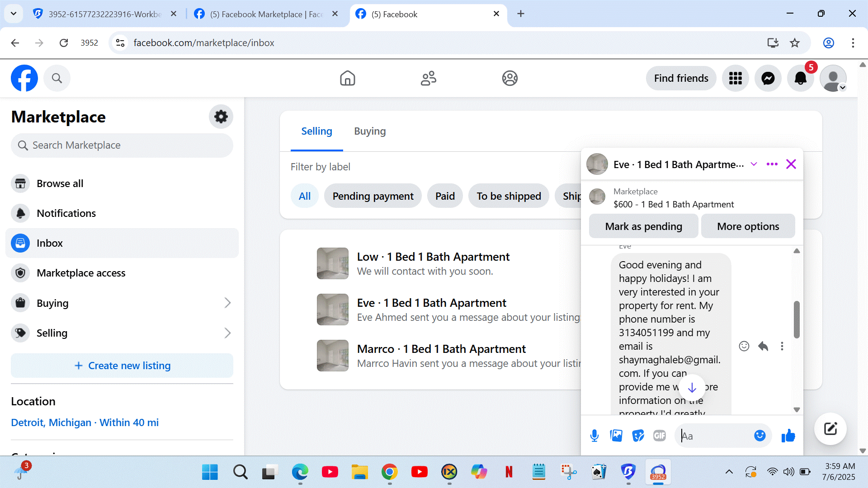Click Create new listing
The image size is (868, 488).
point(122,366)
